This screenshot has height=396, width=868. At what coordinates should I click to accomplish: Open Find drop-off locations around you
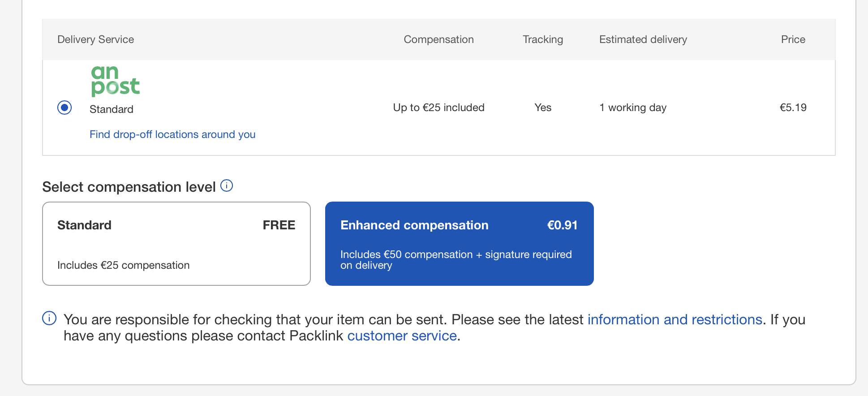tap(172, 134)
